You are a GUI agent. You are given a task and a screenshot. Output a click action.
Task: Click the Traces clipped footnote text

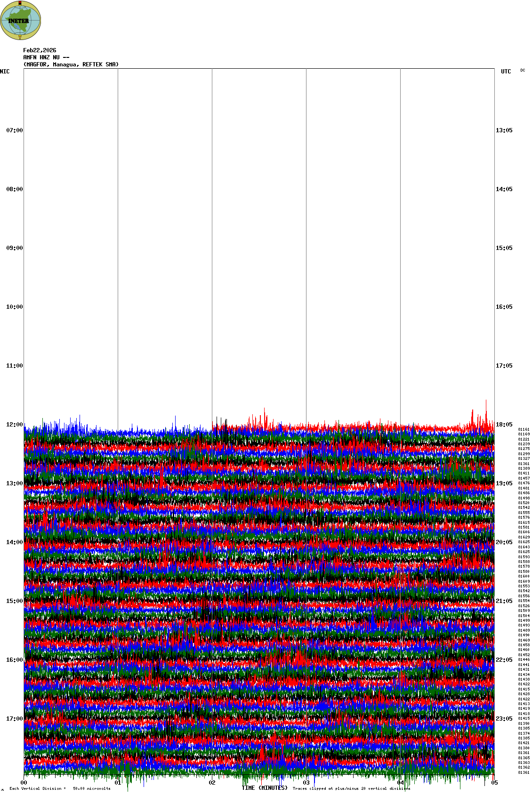pos(351,788)
